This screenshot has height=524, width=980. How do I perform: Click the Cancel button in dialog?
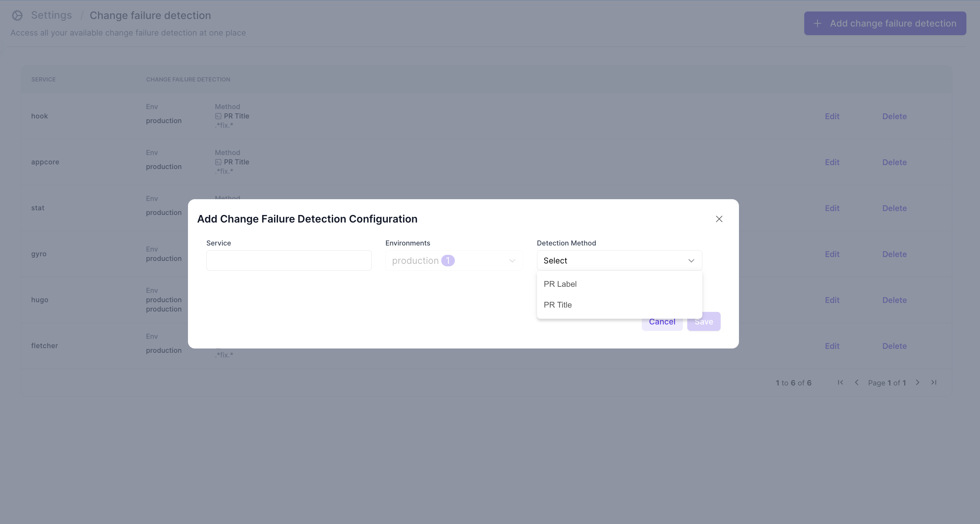tap(662, 322)
